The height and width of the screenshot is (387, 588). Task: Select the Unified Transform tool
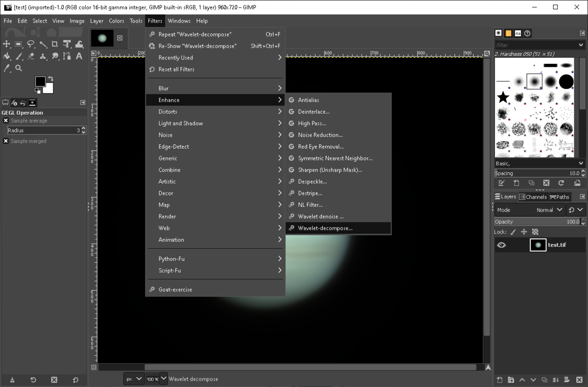[67, 44]
